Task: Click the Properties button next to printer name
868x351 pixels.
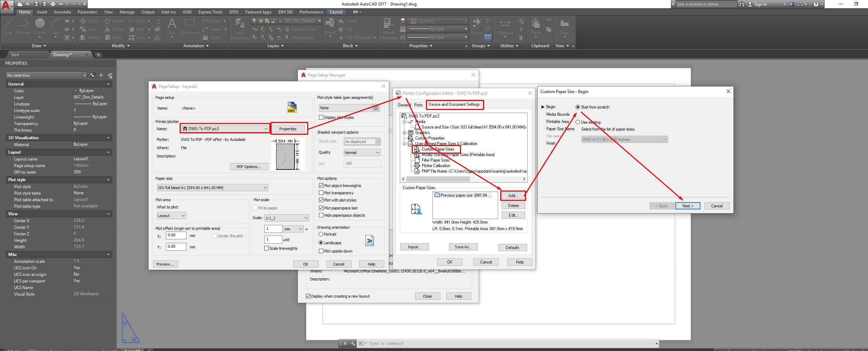Action: [288, 129]
